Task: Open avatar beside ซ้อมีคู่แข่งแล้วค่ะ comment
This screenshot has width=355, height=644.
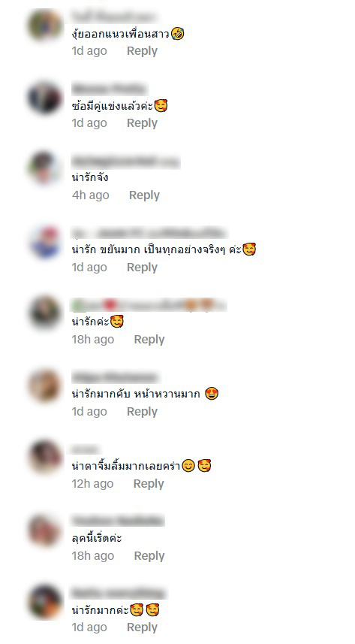Action: point(45,98)
